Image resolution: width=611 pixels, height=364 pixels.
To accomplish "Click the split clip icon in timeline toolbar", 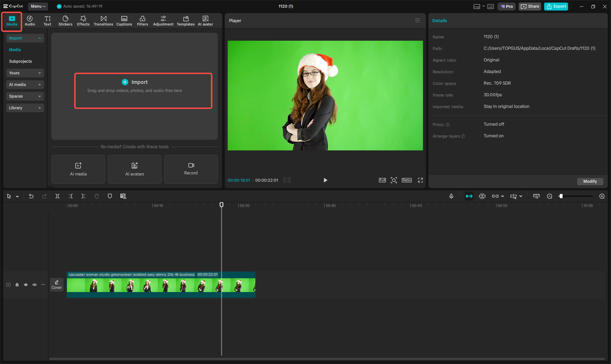I will [x=57, y=196].
